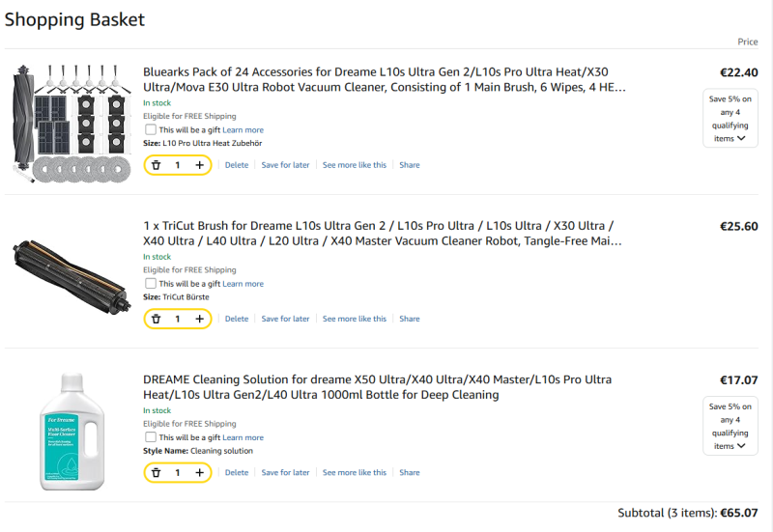
Task: Mark DREAME Cleaning Solution as a gift
Action: tap(151, 437)
